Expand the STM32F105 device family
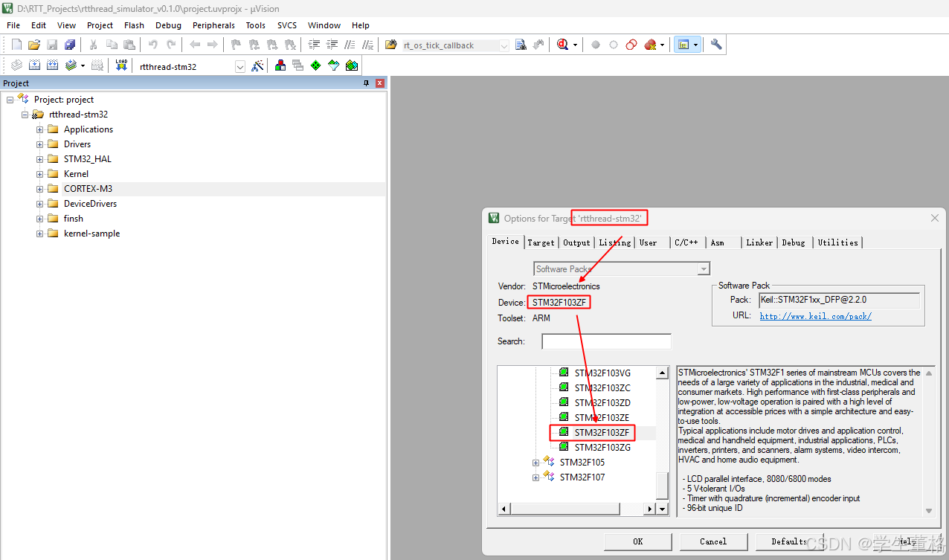This screenshot has width=949, height=560. [x=535, y=463]
